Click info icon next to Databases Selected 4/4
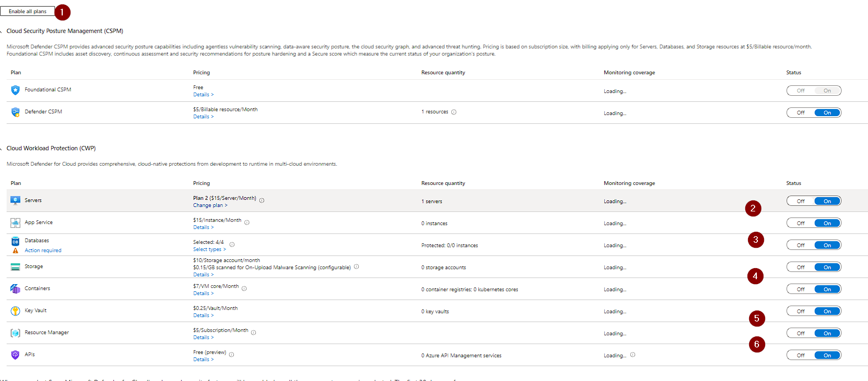 pyautogui.click(x=232, y=244)
